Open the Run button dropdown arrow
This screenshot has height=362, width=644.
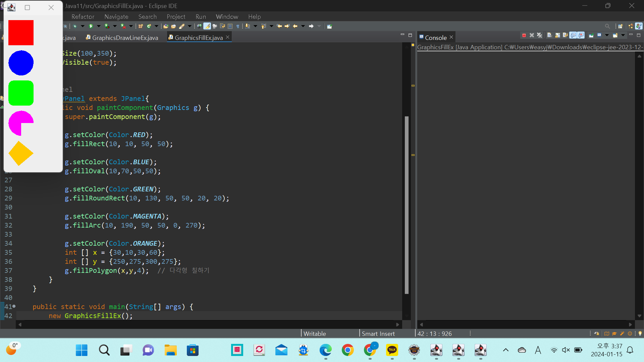pyautogui.click(x=99, y=26)
